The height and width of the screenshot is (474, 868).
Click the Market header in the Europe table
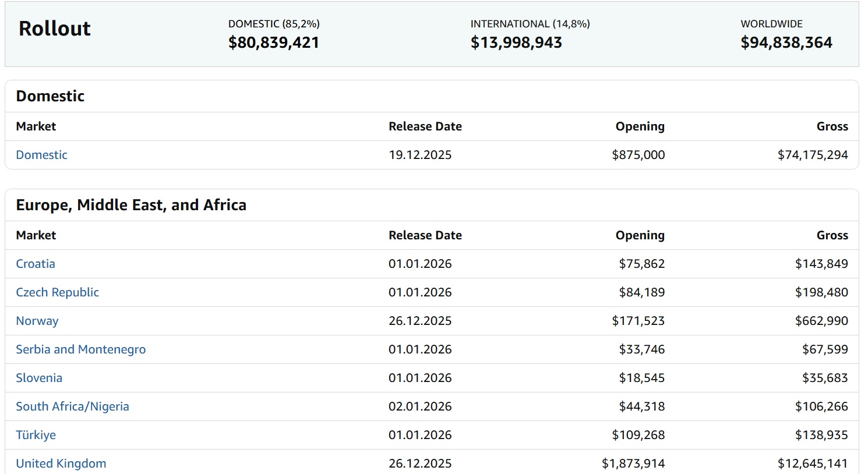point(36,235)
